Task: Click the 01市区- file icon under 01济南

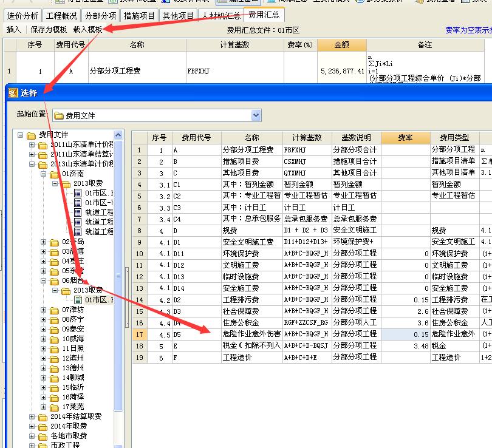Action: point(78,203)
